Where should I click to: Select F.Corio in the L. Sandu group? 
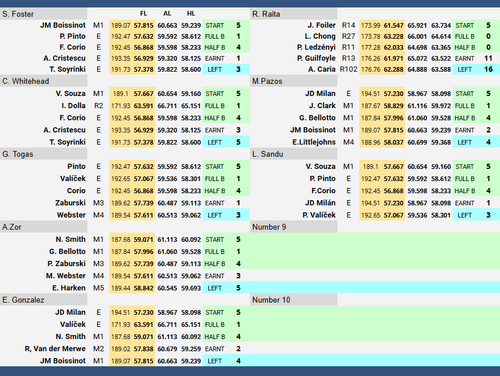tap(323, 191)
